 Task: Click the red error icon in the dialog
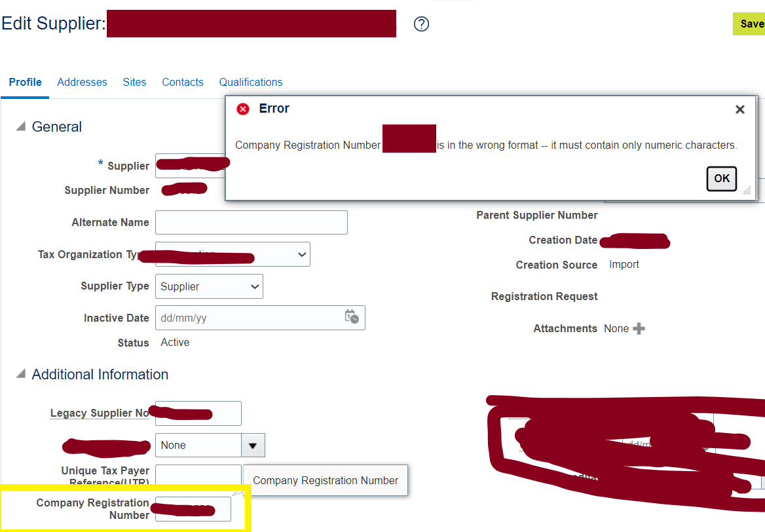tap(243, 109)
